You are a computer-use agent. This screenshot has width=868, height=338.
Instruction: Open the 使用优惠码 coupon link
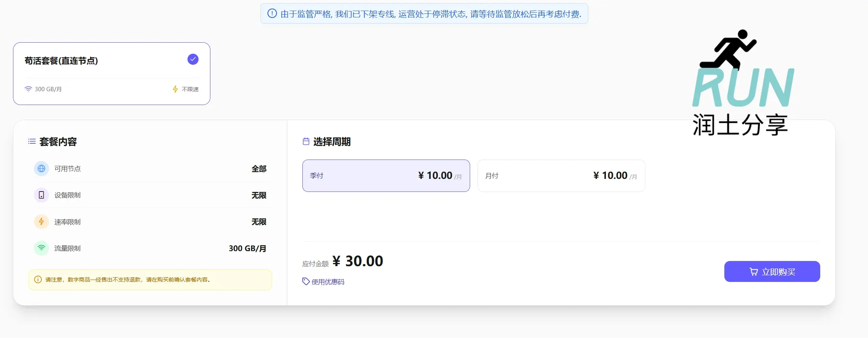[x=328, y=282]
